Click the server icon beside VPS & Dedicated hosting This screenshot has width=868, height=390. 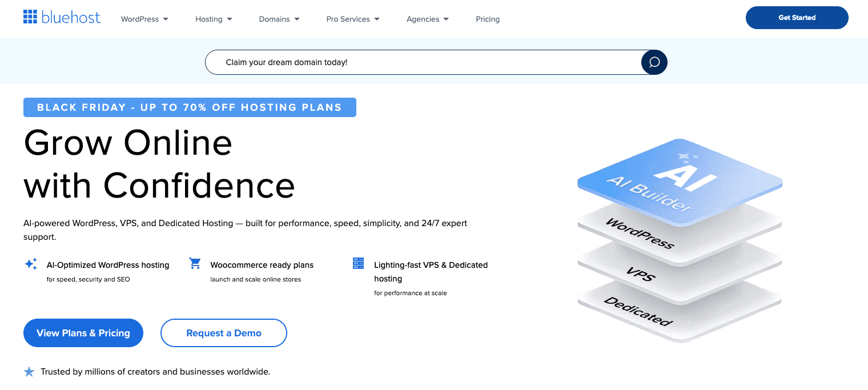click(x=358, y=264)
